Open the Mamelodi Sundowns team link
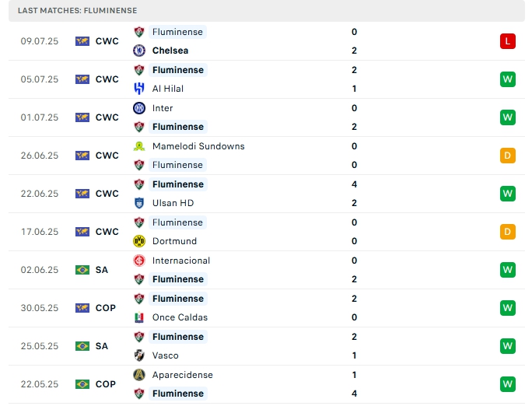Screen dimensions: 532x406 [x=198, y=146]
